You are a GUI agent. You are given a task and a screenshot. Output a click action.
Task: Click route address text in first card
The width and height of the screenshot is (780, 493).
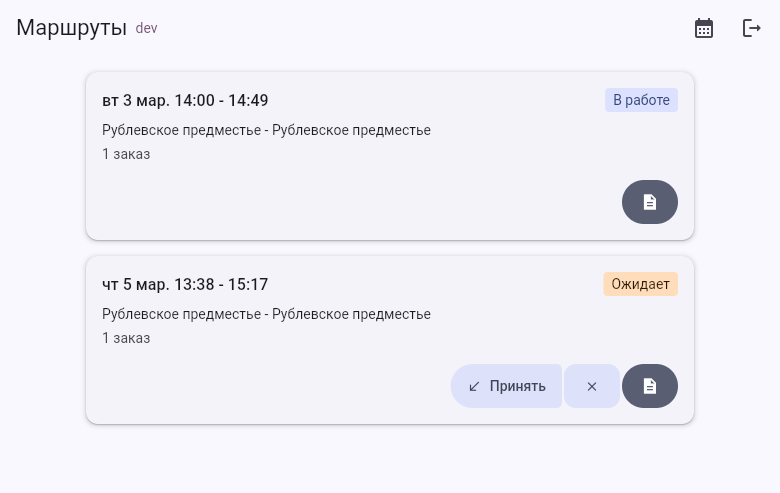(x=266, y=130)
